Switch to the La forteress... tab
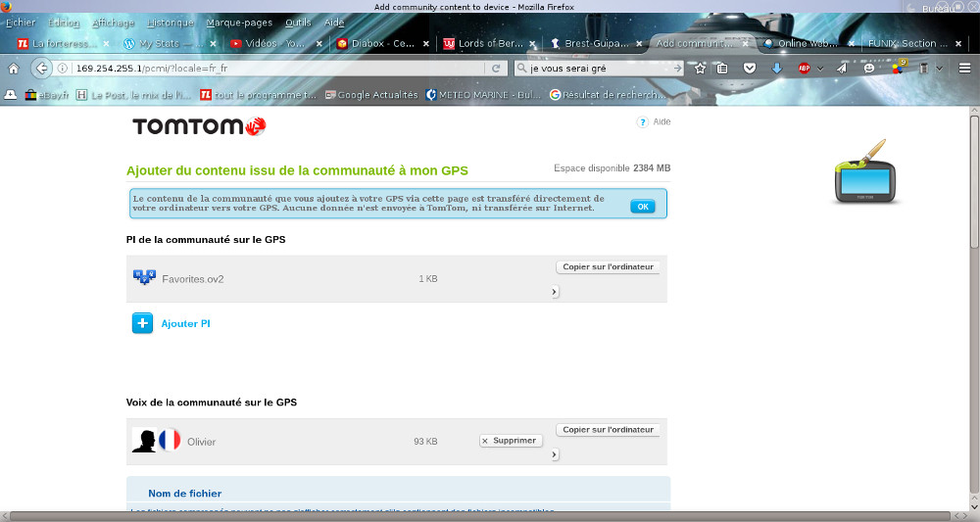The width and height of the screenshot is (980, 522). pyautogui.click(x=63, y=44)
